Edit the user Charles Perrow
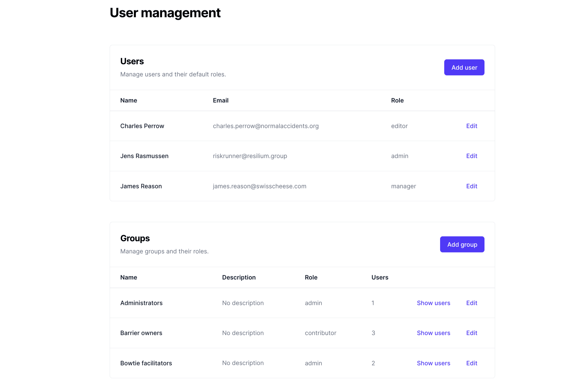This screenshot has height=385, width=588. tap(471, 126)
